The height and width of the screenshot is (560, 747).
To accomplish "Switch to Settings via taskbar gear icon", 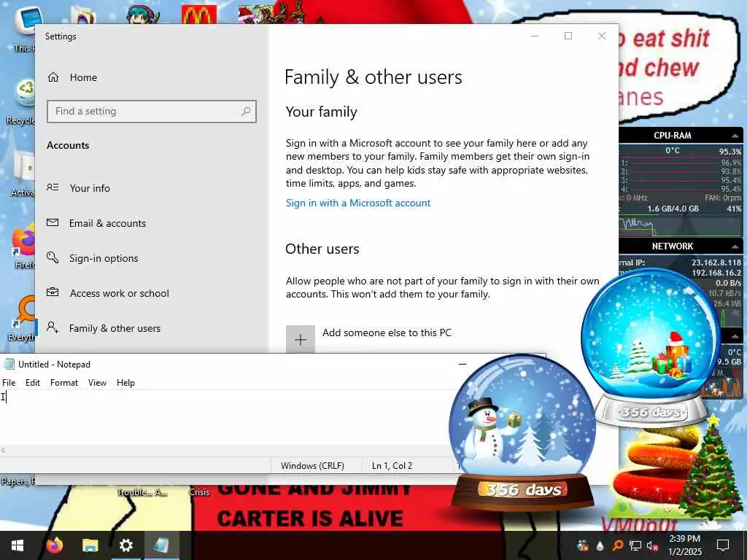I will 125,545.
